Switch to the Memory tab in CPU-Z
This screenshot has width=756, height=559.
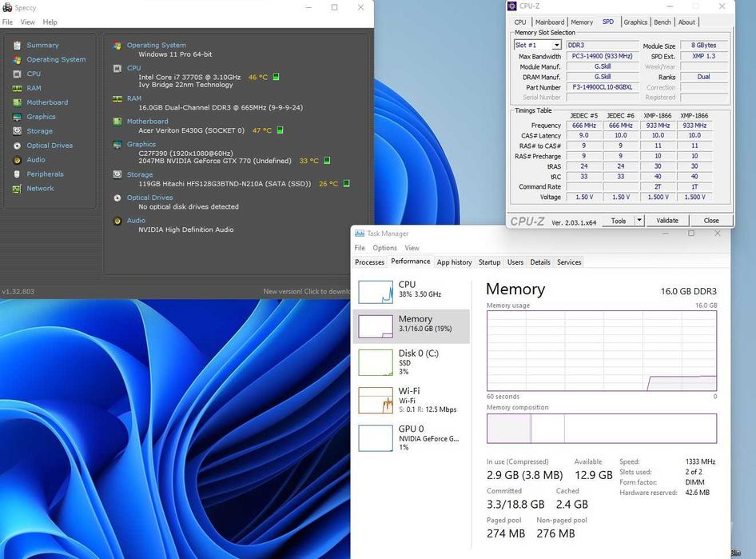pos(582,22)
